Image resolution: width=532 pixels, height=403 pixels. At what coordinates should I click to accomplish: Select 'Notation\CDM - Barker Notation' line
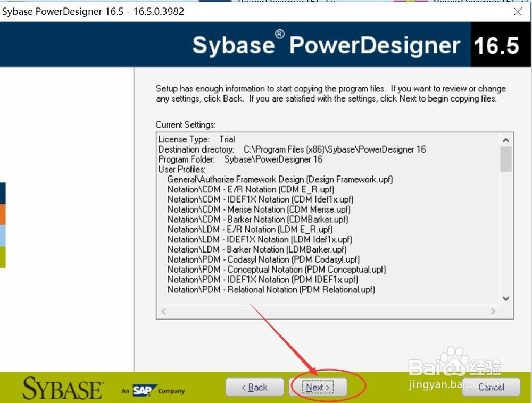click(257, 219)
